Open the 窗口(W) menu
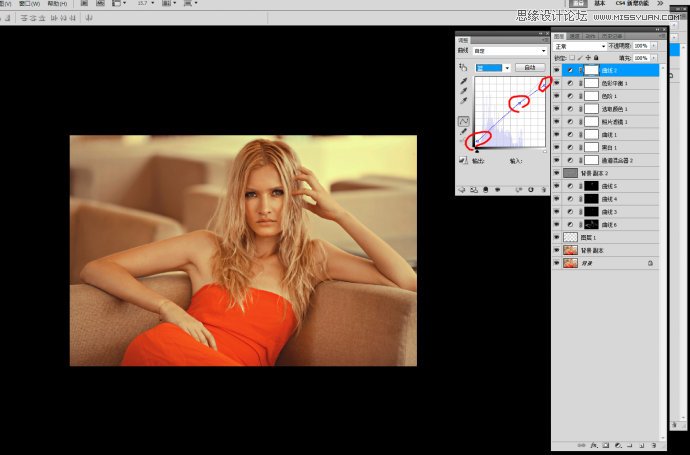The image size is (690, 455). tap(29, 4)
